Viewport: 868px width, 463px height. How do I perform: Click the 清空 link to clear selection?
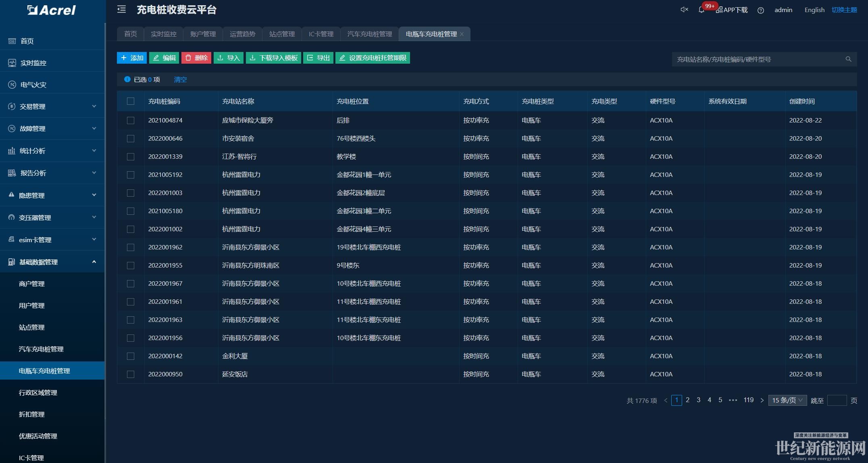pos(180,79)
